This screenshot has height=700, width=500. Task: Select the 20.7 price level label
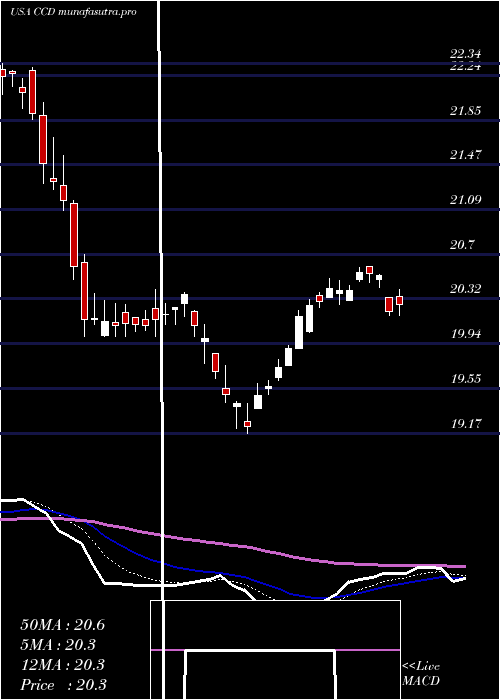(462, 244)
